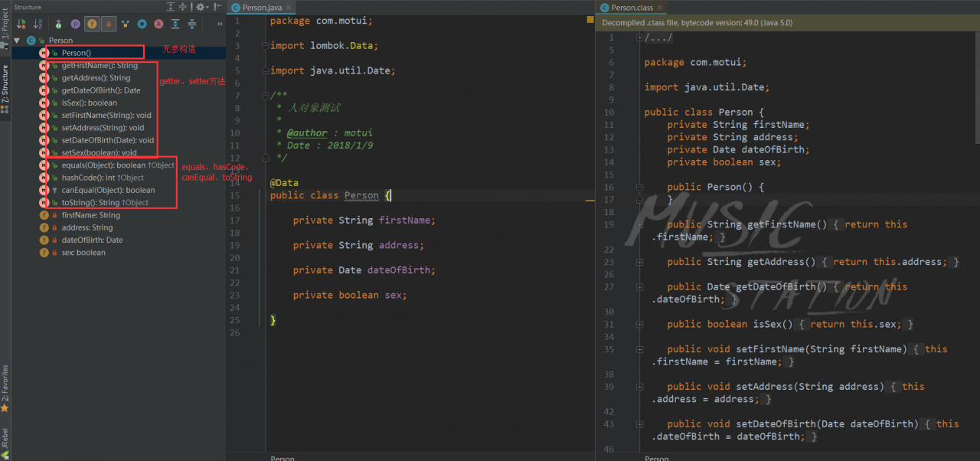Screen dimensions: 980x461
Task: Open the Structure settings gear dropdown
Action: coord(202,7)
